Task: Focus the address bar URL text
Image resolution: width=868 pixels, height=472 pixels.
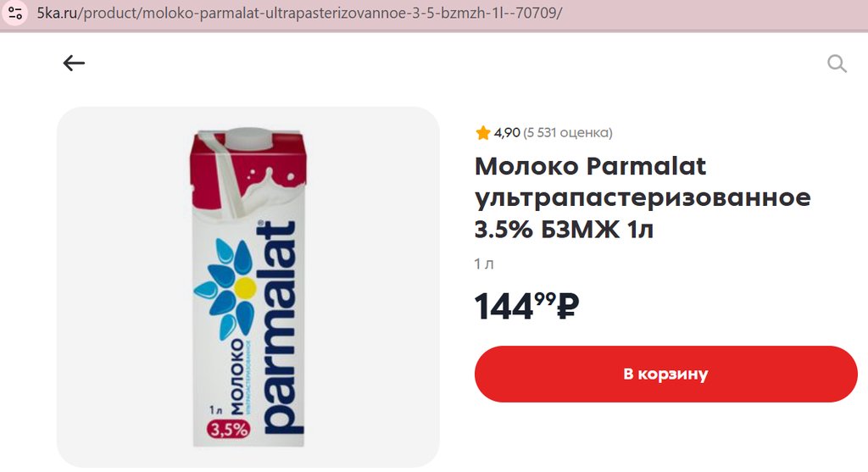Action: click(x=299, y=13)
